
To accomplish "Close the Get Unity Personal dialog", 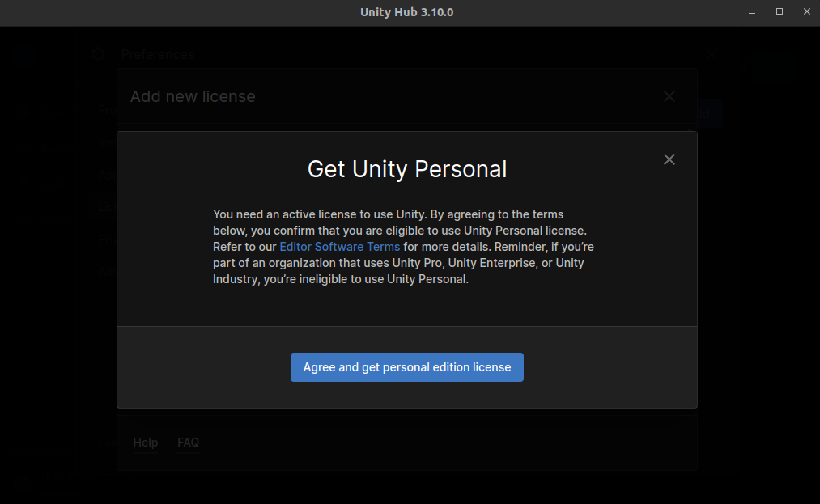I will [x=669, y=159].
